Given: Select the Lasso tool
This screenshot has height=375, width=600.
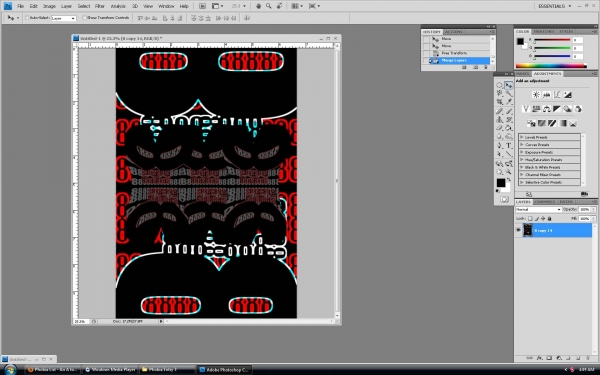Looking at the screenshot, I should pos(500,93).
